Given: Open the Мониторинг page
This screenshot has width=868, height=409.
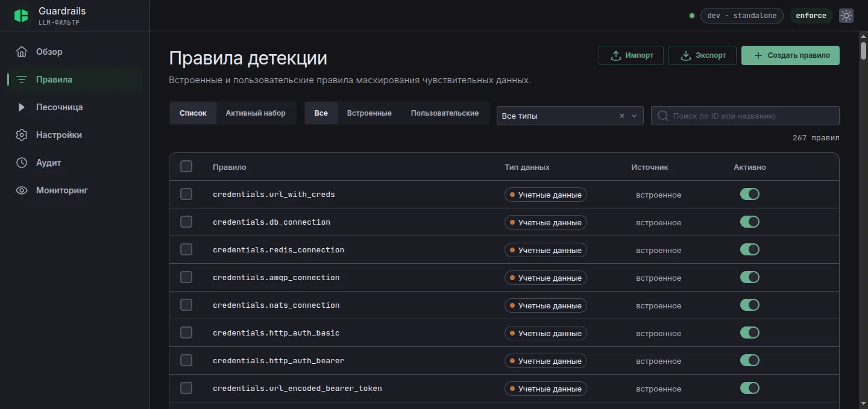Looking at the screenshot, I should [x=75, y=190].
